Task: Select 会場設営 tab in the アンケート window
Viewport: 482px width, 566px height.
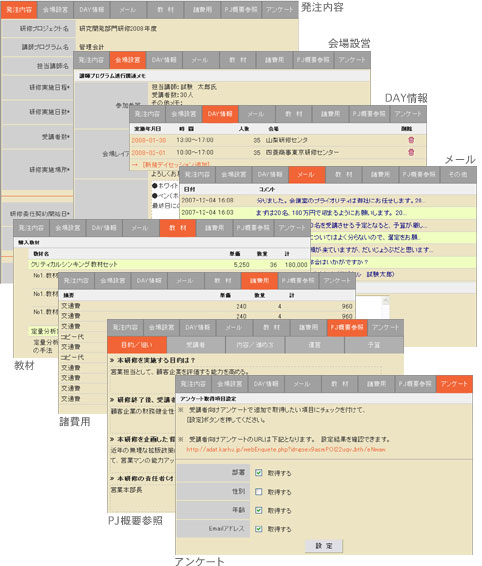Action: click(230, 384)
